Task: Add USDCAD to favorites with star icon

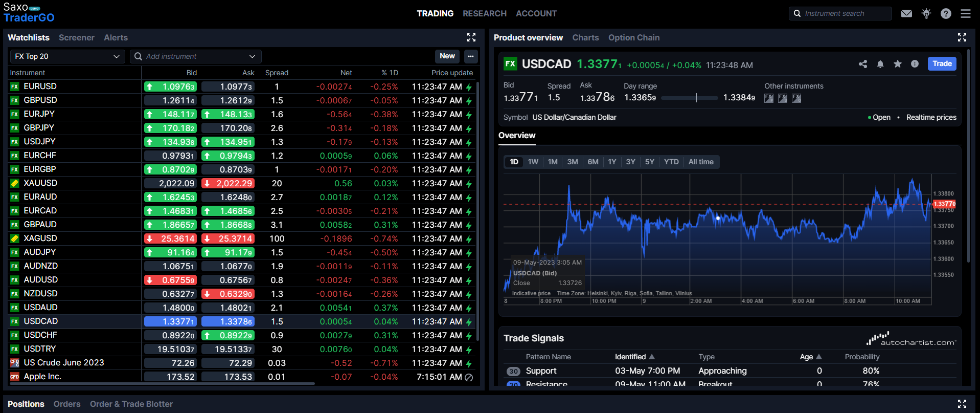Action: [898, 64]
